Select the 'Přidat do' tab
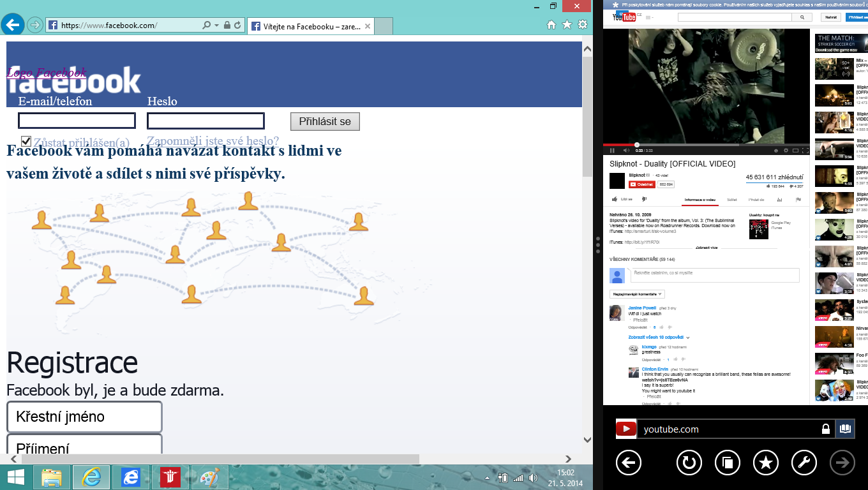This screenshot has width=868, height=490. tap(756, 200)
